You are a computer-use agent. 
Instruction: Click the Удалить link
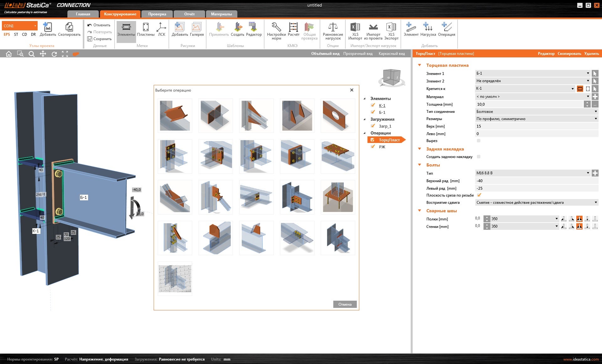591,54
